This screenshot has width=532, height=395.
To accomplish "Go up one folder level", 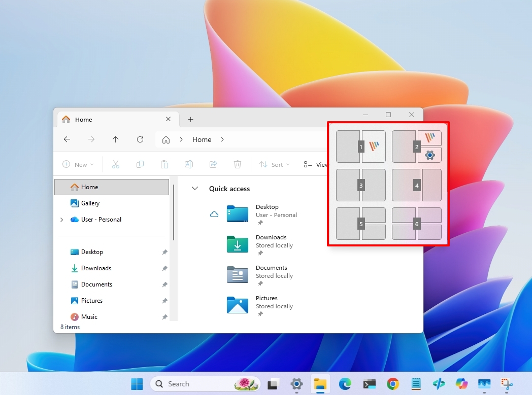I will pos(115,139).
